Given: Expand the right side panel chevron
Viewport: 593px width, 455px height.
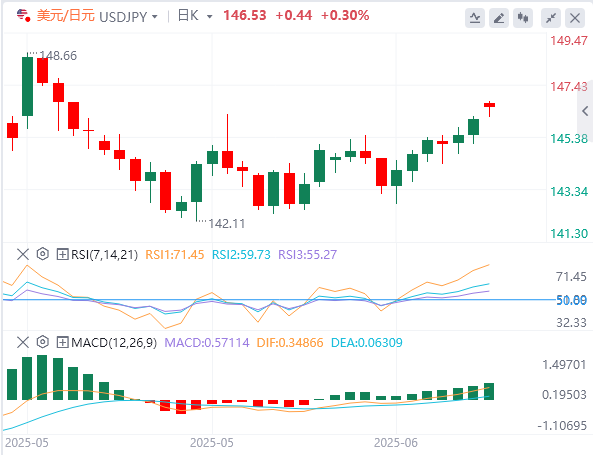Looking at the screenshot, I should coord(585,111).
